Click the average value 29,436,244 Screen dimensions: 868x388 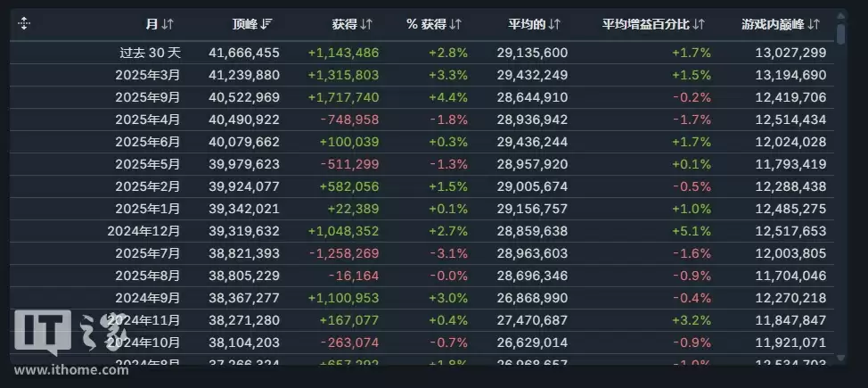[x=530, y=142]
